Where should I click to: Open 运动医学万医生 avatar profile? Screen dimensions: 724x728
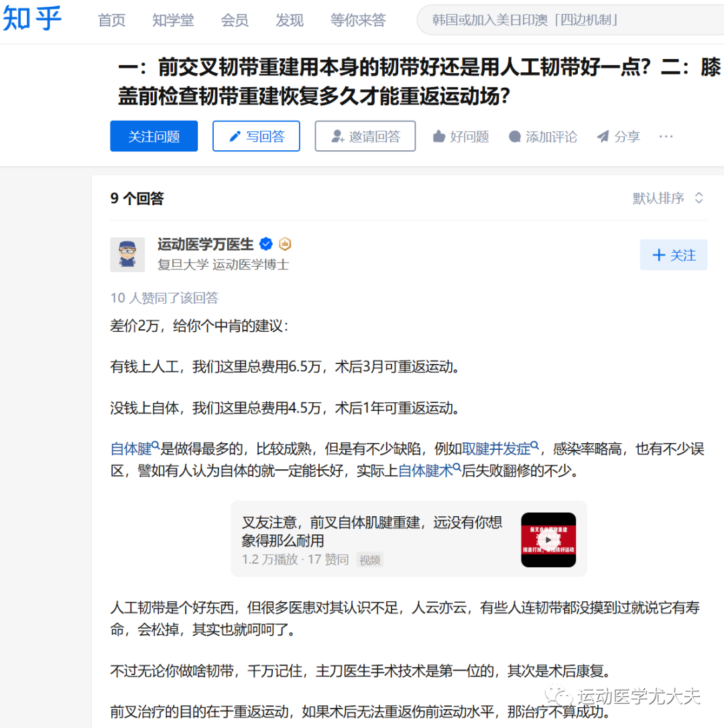(127, 254)
